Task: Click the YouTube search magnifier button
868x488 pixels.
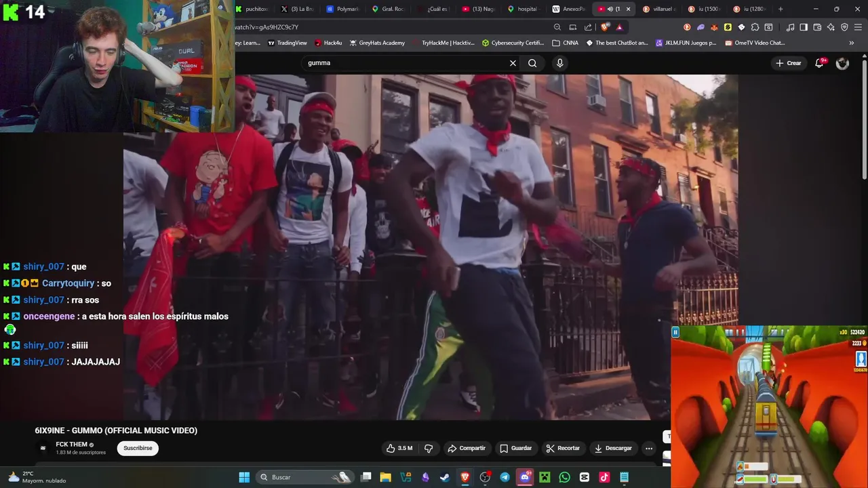Action: [532, 63]
